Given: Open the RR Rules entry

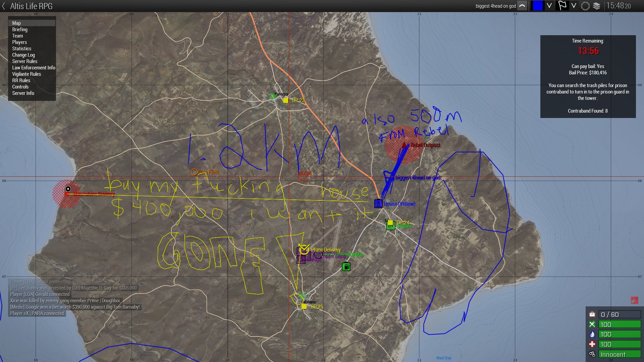Looking at the screenshot, I should pyautogui.click(x=21, y=80).
